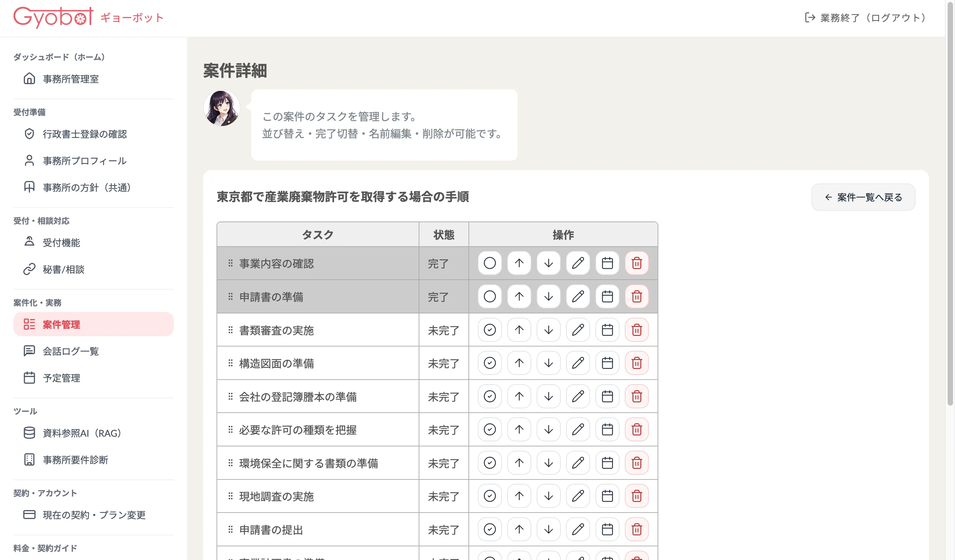Navigate to 事務所管理室 dashboard
The height and width of the screenshot is (560, 955).
(71, 79)
